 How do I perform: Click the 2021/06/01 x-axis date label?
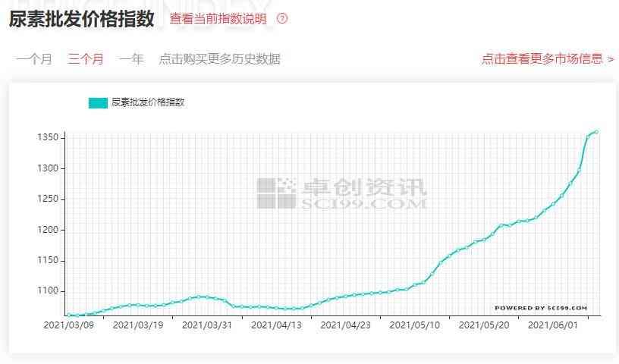553,325
